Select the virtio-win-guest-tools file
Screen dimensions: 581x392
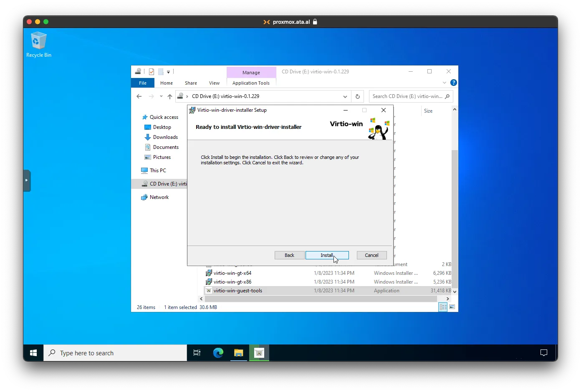coord(238,291)
